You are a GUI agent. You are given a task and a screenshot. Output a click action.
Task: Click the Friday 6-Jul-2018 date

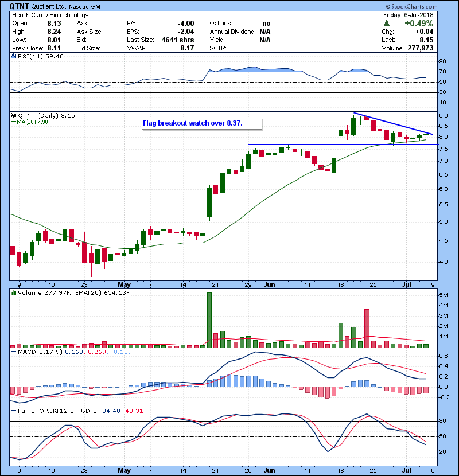[x=409, y=15]
